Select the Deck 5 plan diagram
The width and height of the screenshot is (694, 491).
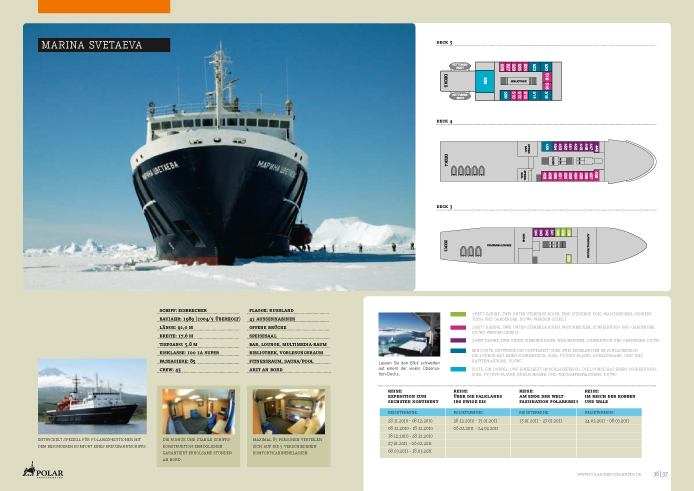tap(518, 80)
